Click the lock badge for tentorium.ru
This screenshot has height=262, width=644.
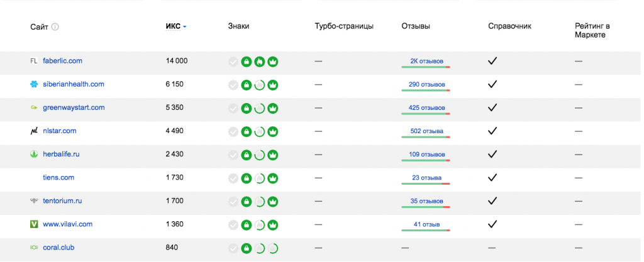point(246,202)
